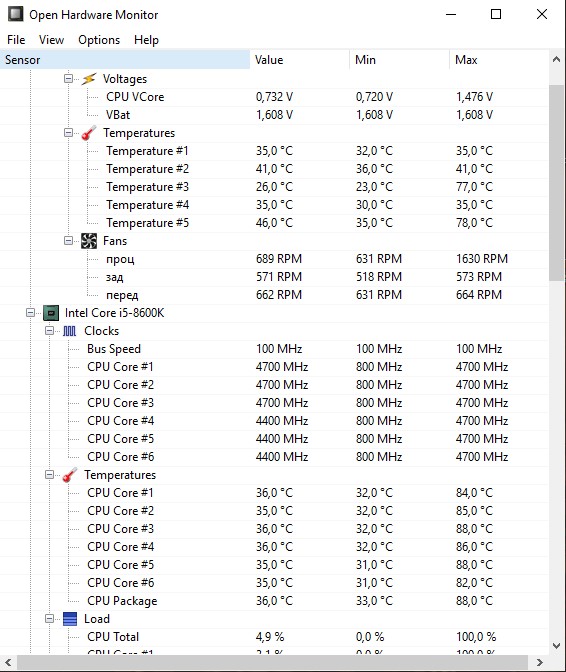Click the 77,0 °C max value
Viewport: 566px width, 672px height.
click(x=474, y=187)
